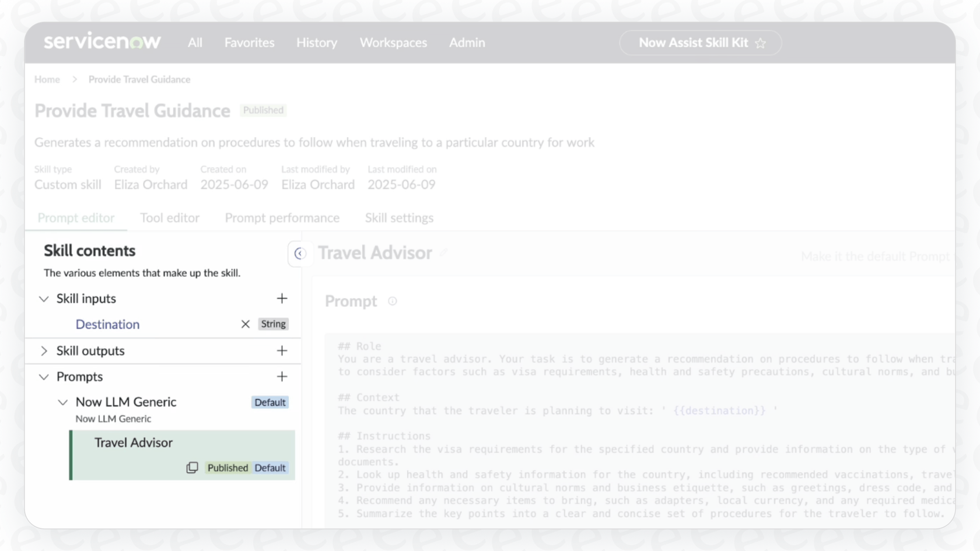Add a new Skill input with the plus icon
Image resolution: width=980 pixels, height=551 pixels.
[282, 298]
